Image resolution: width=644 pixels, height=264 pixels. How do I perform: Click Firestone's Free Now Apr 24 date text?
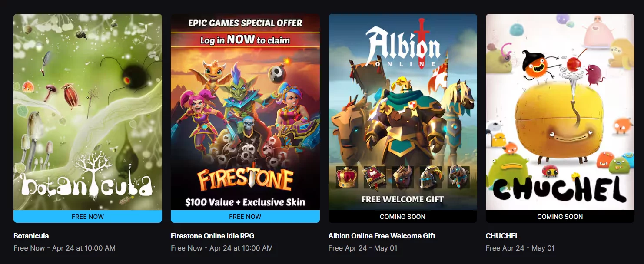click(222, 248)
